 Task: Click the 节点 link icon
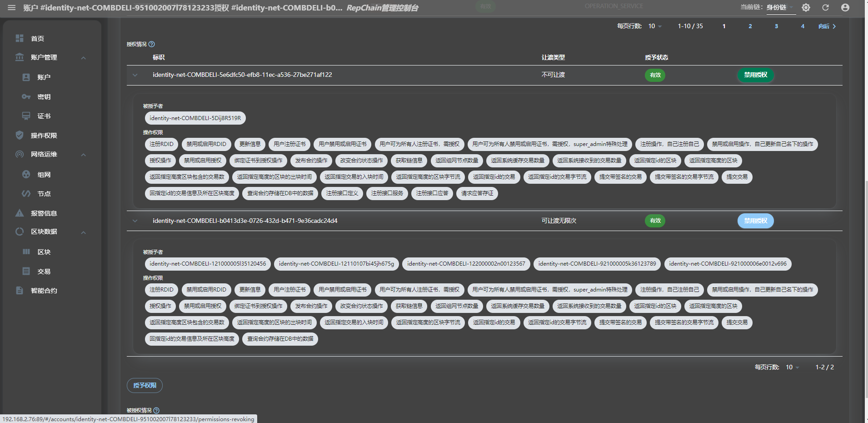point(26,194)
